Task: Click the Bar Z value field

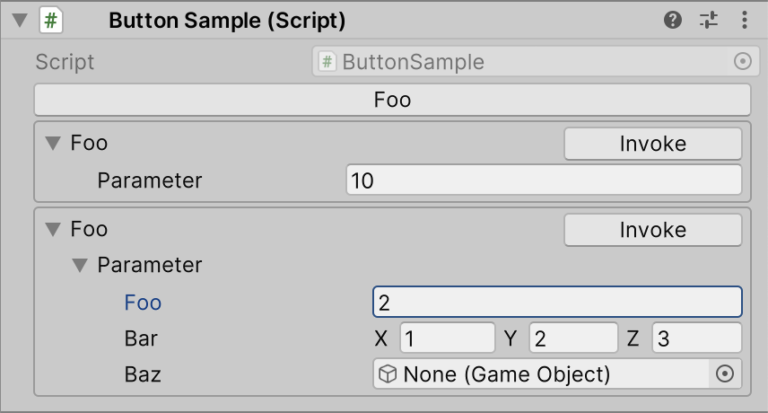Action: point(696,338)
